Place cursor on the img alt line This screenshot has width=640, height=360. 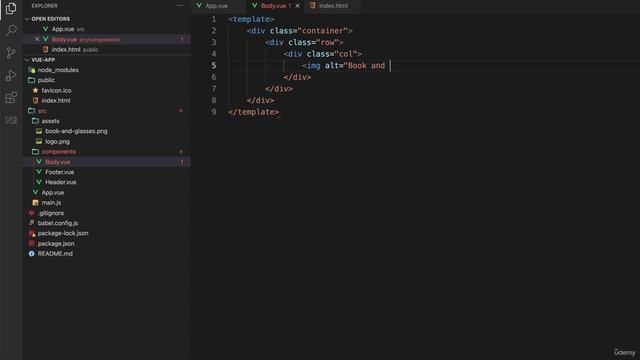tap(347, 65)
